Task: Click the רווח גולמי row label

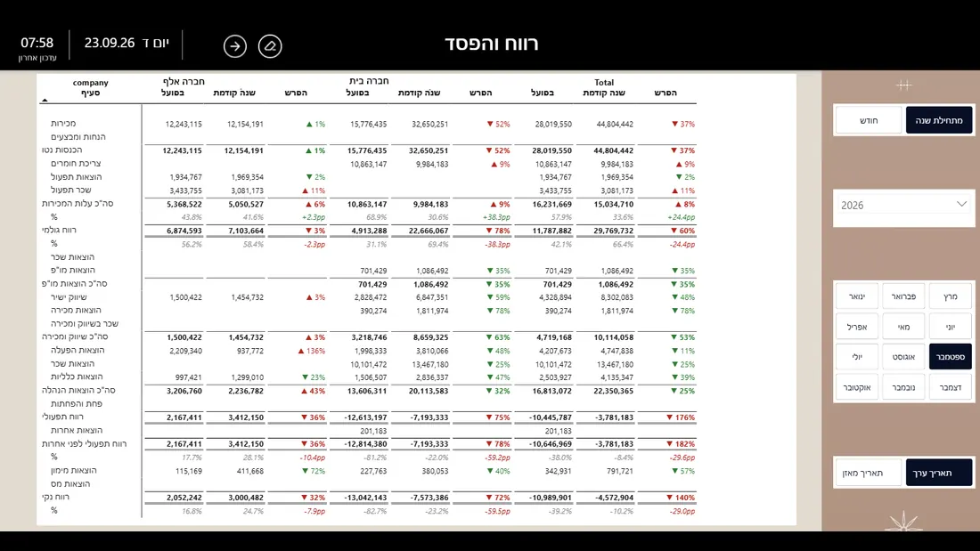Action: (x=60, y=230)
